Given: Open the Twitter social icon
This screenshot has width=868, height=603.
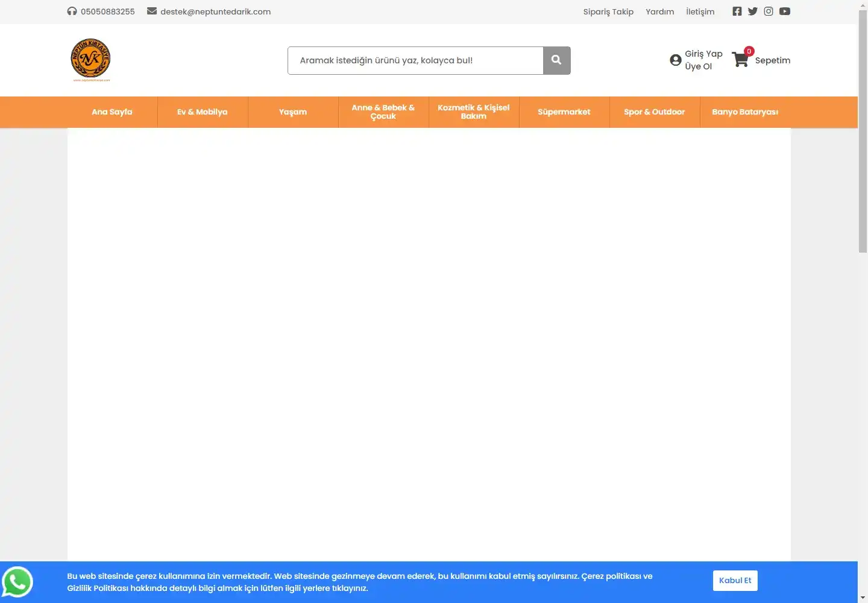Looking at the screenshot, I should point(752,11).
